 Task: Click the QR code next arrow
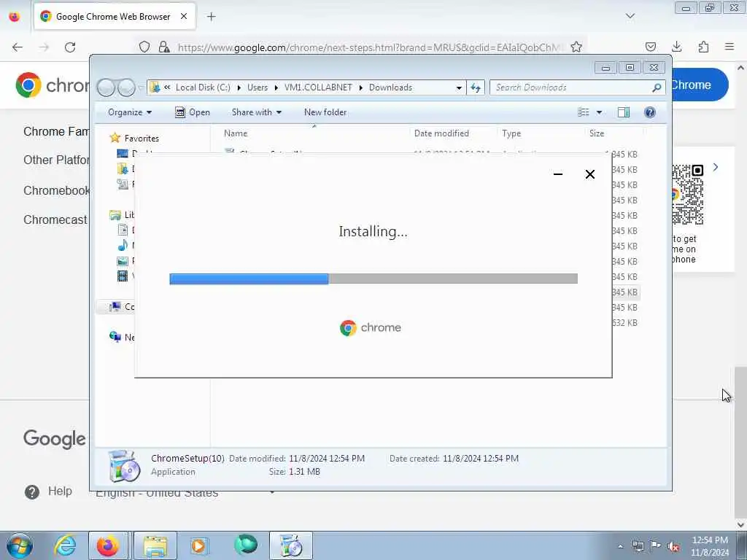715,167
